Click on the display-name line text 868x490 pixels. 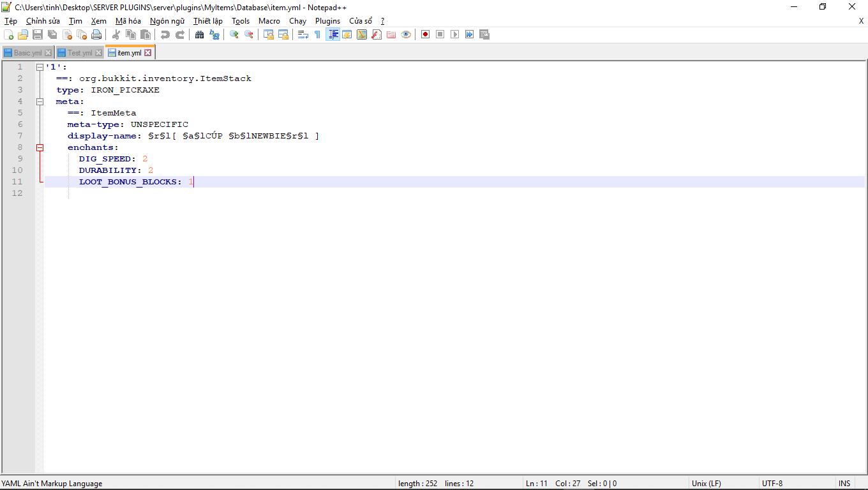[191, 136]
